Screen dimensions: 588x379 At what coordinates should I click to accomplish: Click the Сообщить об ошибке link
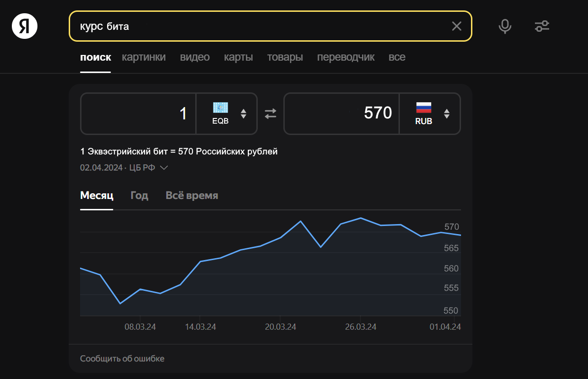click(122, 359)
